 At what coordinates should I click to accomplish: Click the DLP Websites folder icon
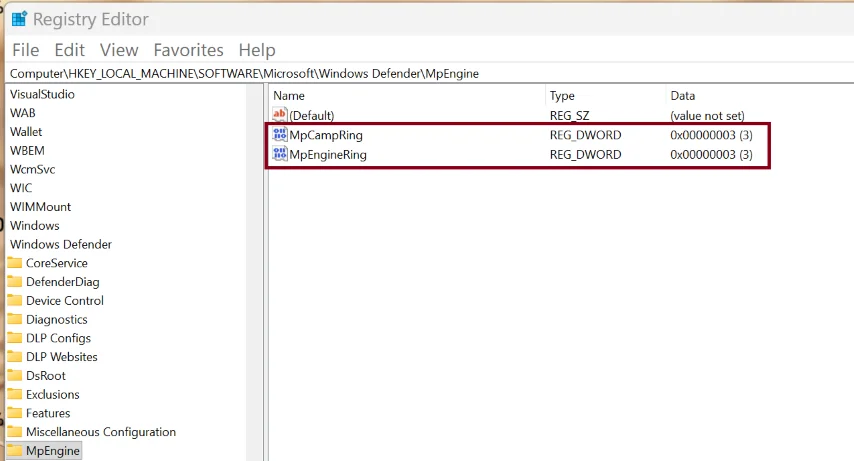[x=15, y=356]
